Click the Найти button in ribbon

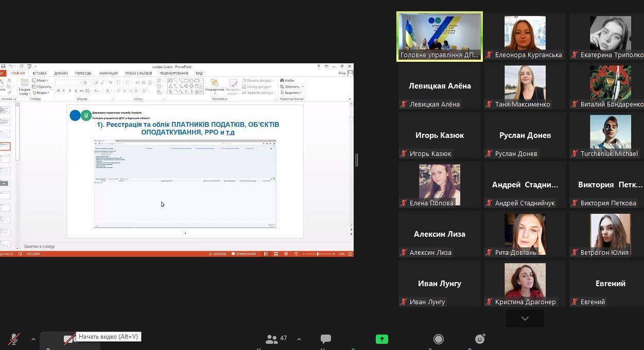(x=287, y=80)
